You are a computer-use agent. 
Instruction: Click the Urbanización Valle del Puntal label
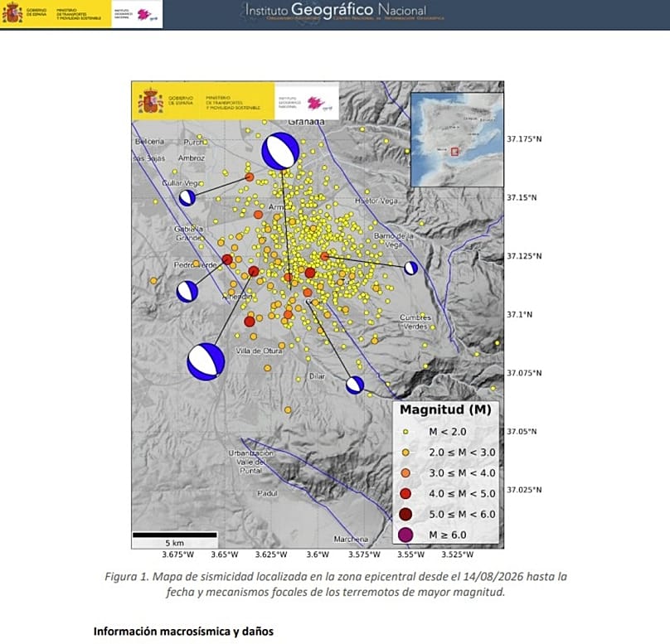(x=250, y=462)
